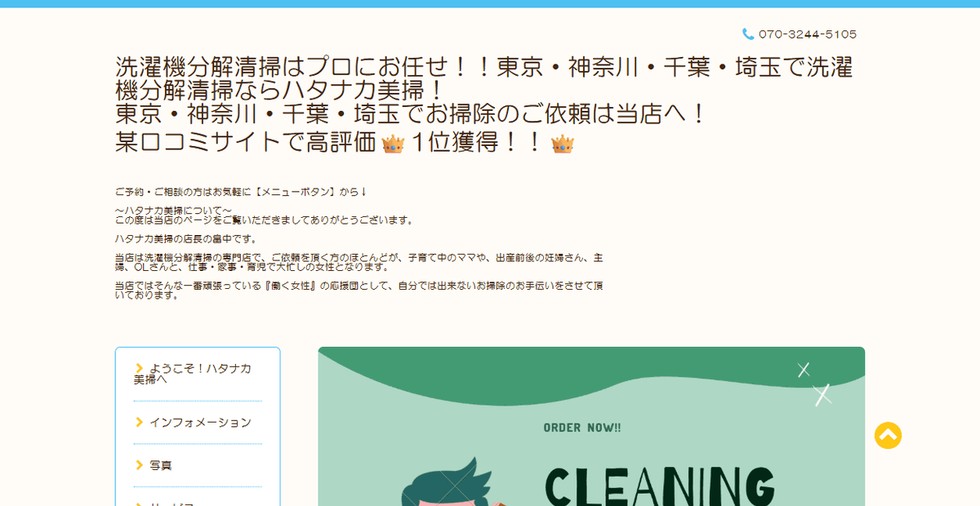
Task: Click the larger X decoration on the banner
Action: (822, 395)
